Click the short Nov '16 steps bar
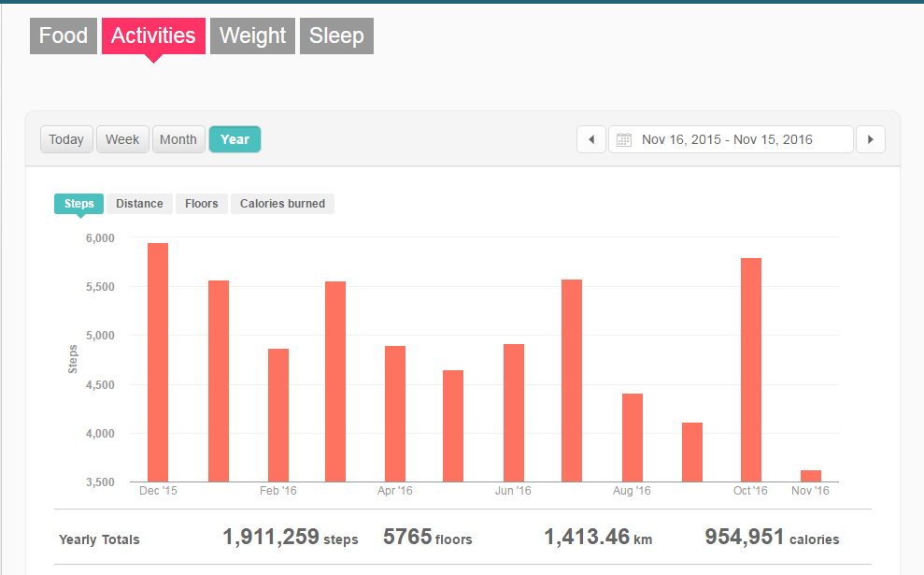Image resolution: width=924 pixels, height=575 pixels. 811,476
